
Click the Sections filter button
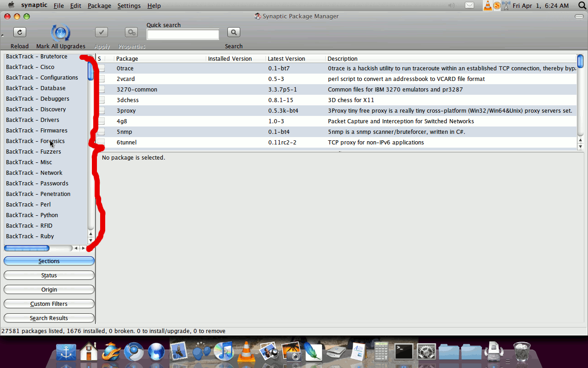(49, 261)
